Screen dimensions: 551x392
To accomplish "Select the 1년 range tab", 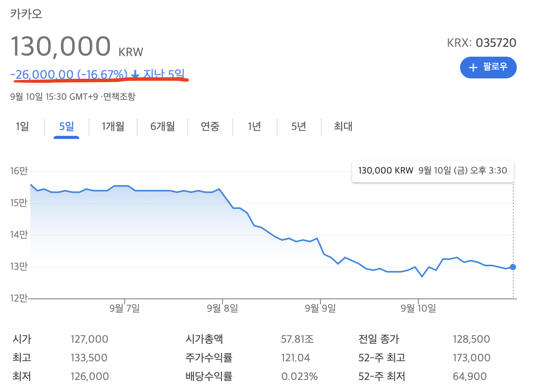I will pos(254,127).
